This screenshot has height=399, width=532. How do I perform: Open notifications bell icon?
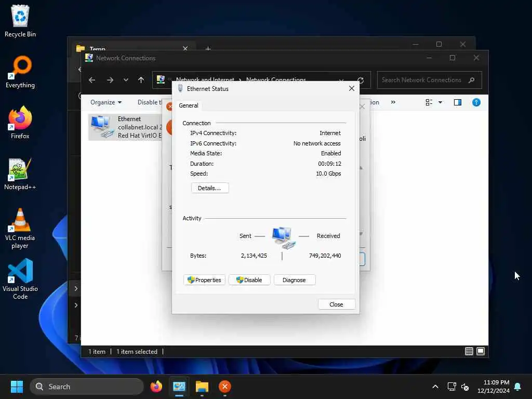pos(518,387)
